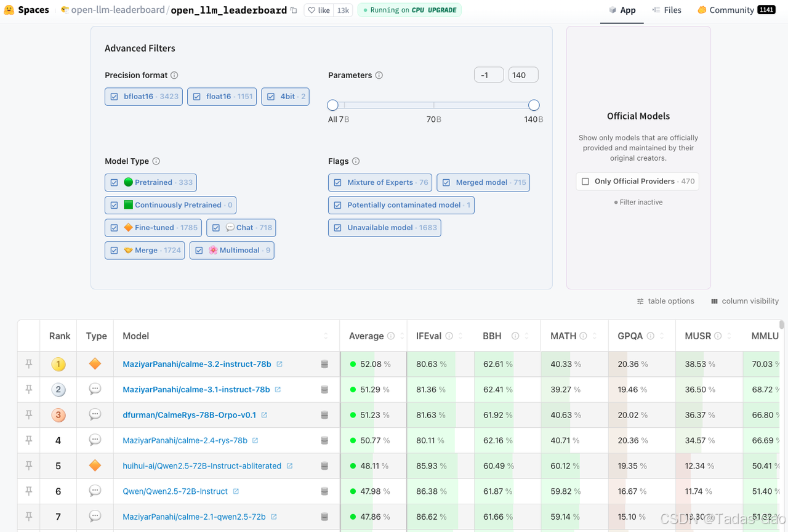Toggle the bfloat16 precision filter
Viewport: 788px width, 532px height.
(143, 97)
